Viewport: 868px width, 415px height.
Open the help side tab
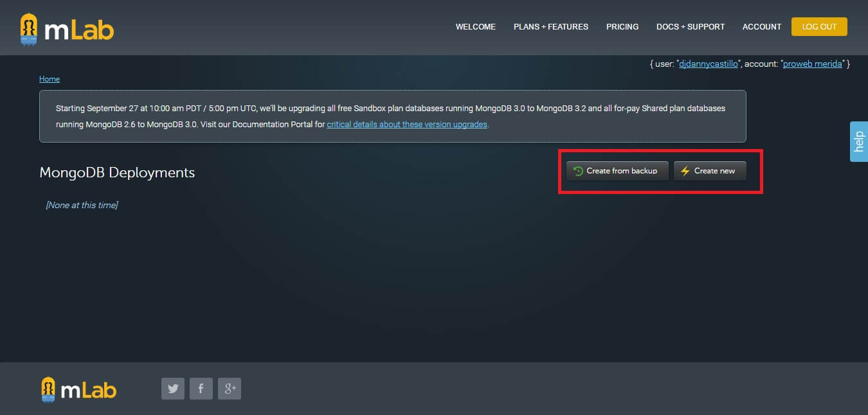tap(859, 141)
